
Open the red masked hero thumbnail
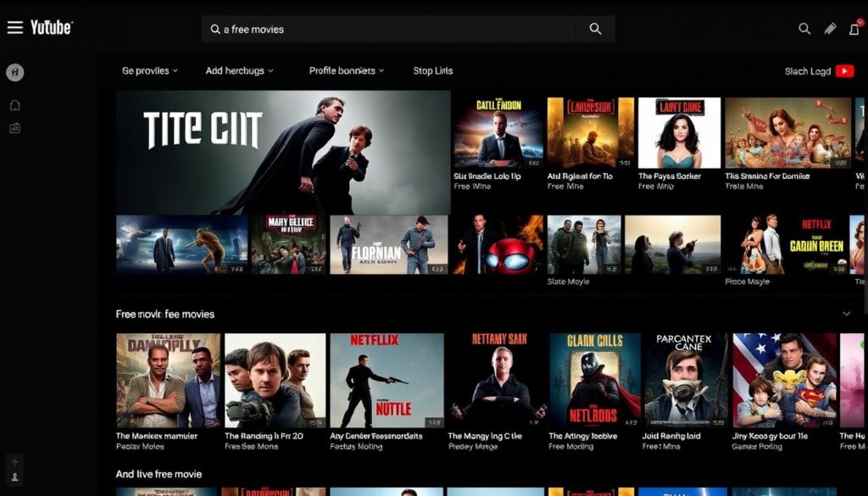pos(498,245)
